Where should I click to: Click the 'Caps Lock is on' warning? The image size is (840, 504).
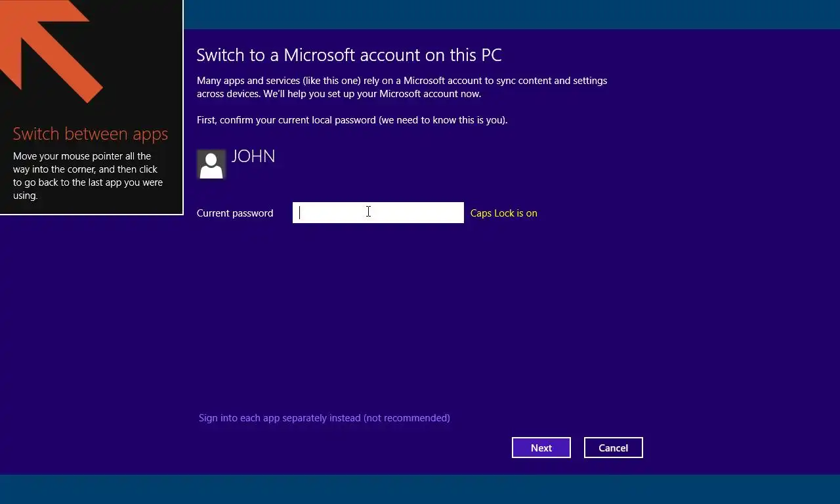[504, 213]
